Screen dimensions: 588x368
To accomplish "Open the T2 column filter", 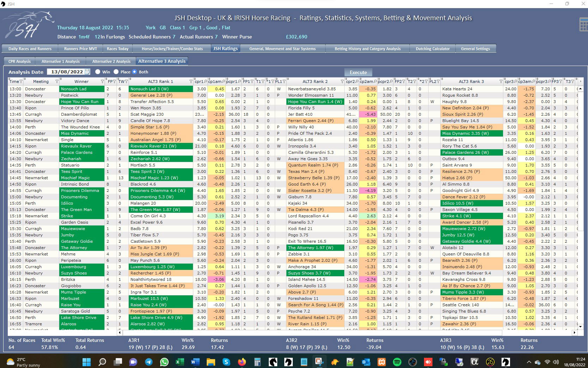I will click(x=414, y=82).
